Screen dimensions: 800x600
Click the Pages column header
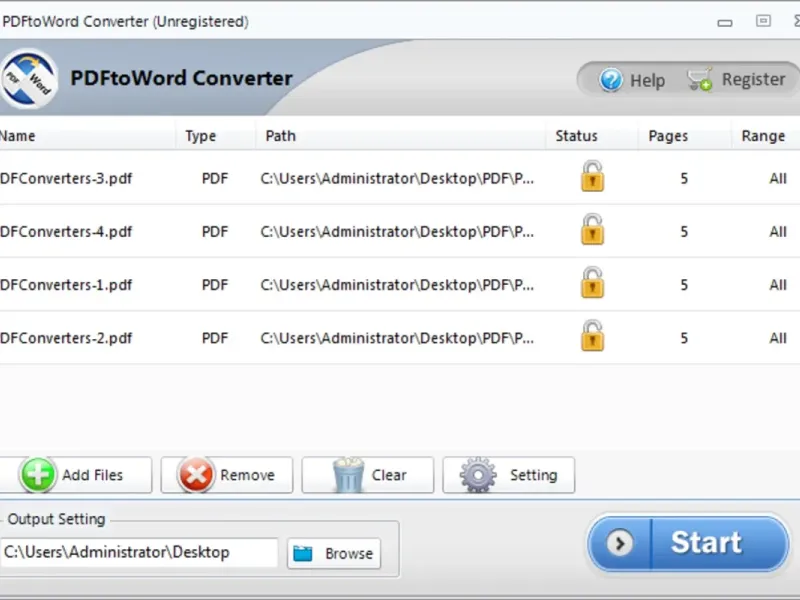pyautogui.click(x=668, y=136)
